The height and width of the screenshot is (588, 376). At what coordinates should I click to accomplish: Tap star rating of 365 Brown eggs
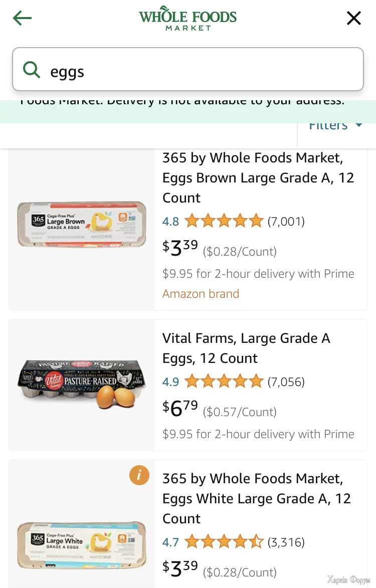[x=224, y=221]
